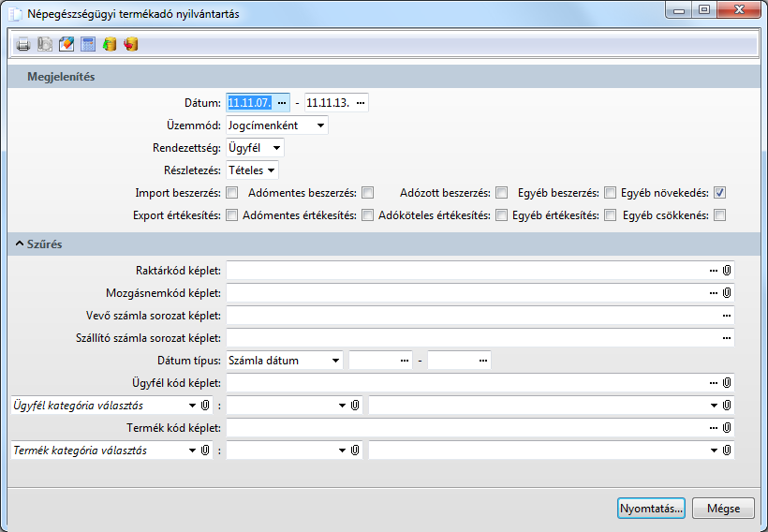The image size is (768, 532).
Task: Enable the Import beszerzés checkbox
Action: (x=231, y=193)
